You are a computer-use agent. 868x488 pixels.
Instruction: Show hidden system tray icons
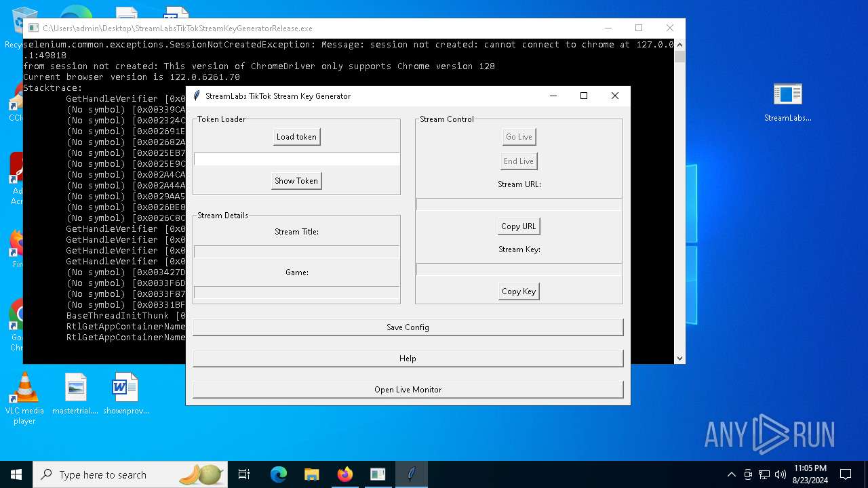point(731,474)
